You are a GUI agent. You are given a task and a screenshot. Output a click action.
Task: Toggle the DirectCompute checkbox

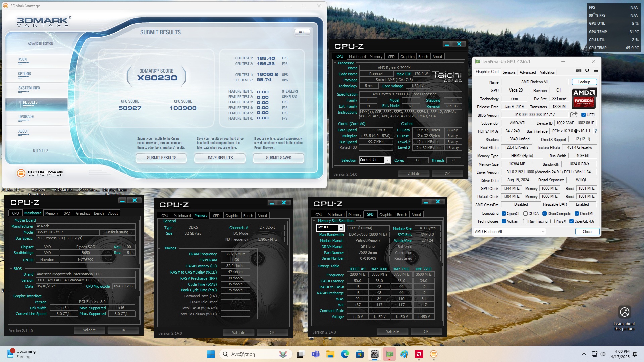point(544,214)
